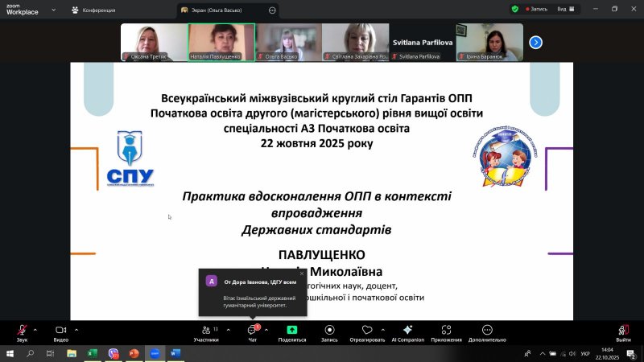The height and width of the screenshot is (362, 644).
Task: Click the green Поделиться share screen icon
Action: click(x=291, y=331)
